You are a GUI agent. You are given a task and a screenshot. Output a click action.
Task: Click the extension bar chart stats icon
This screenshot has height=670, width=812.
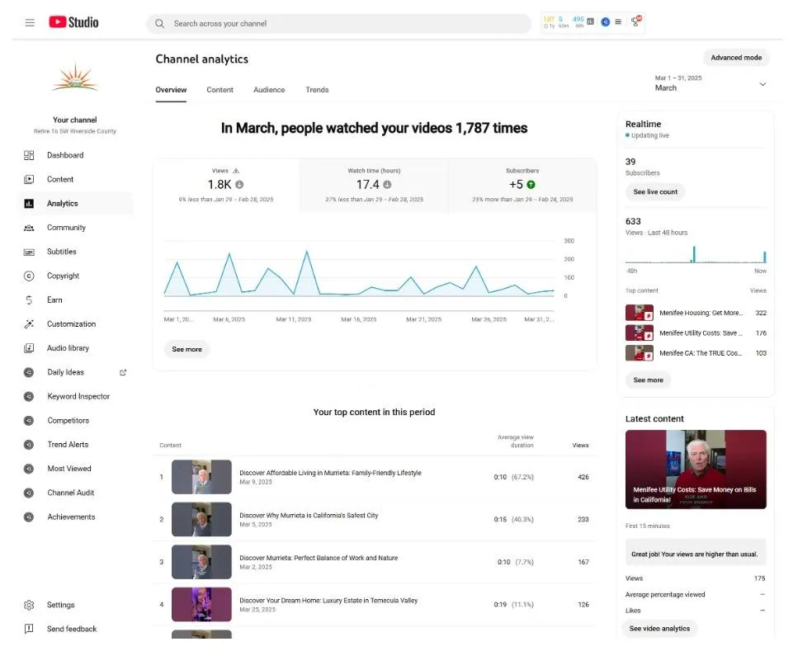click(x=590, y=21)
